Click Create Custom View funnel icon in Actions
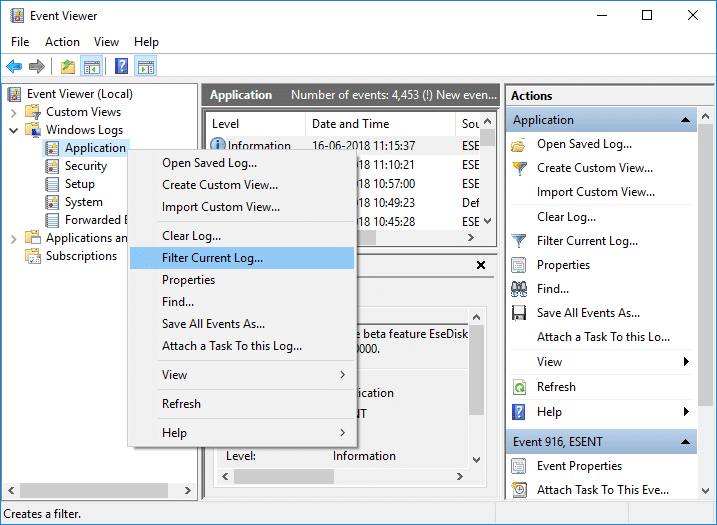Screen dimensions: 717x525 tap(519, 168)
